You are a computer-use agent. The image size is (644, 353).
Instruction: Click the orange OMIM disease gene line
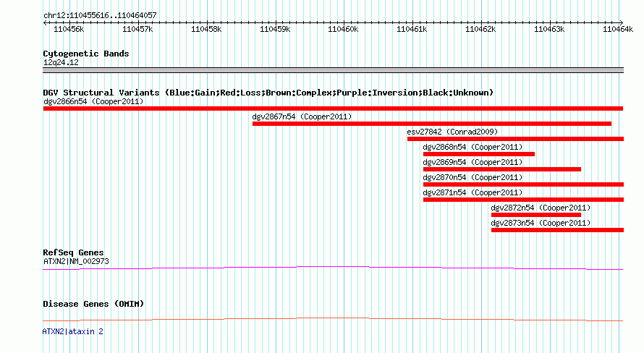[333, 319]
